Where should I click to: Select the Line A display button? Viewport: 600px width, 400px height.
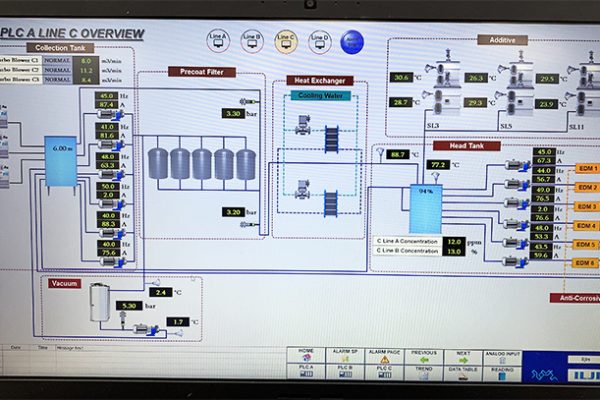pos(218,41)
